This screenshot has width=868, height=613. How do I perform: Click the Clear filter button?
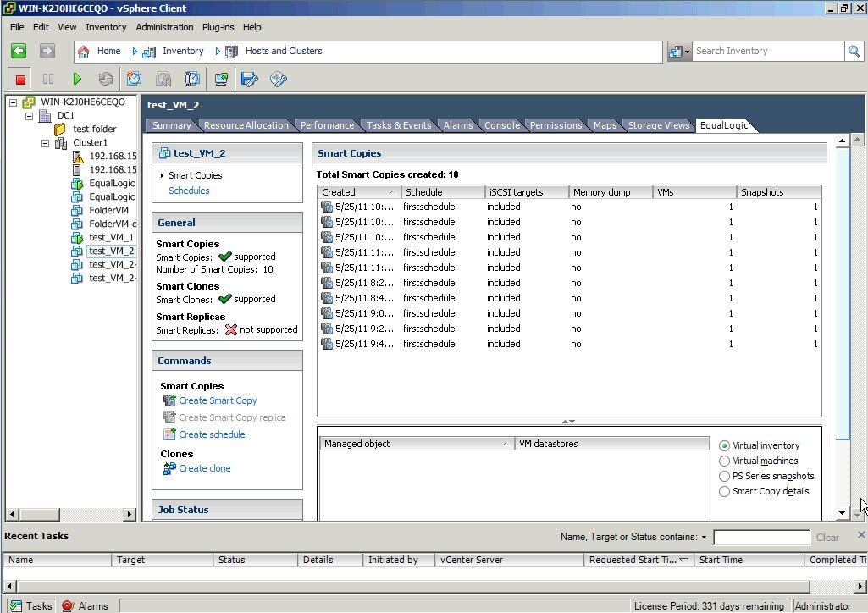pyautogui.click(x=827, y=537)
